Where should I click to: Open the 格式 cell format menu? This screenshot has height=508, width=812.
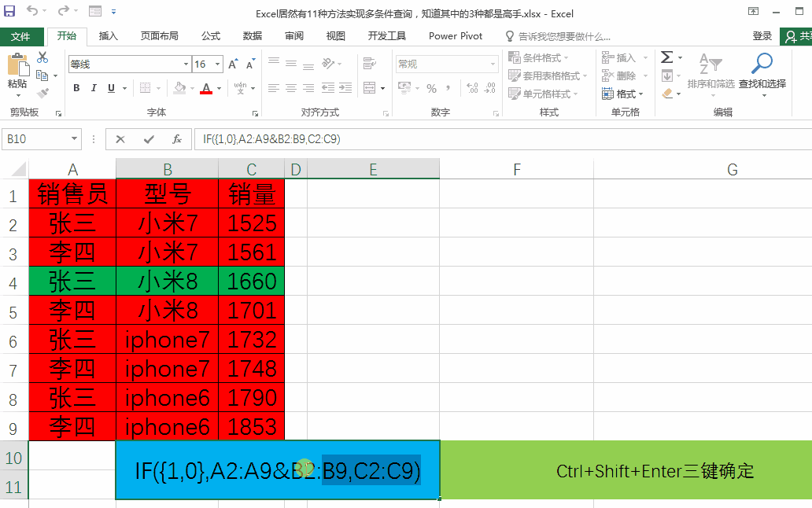click(622, 94)
